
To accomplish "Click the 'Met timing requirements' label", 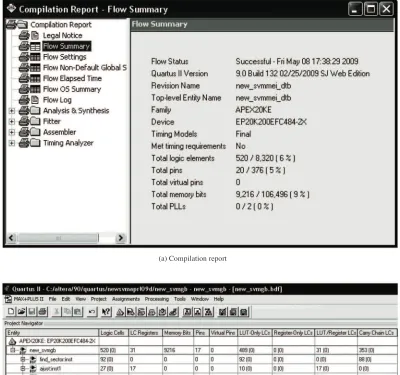I will tap(188, 146).
